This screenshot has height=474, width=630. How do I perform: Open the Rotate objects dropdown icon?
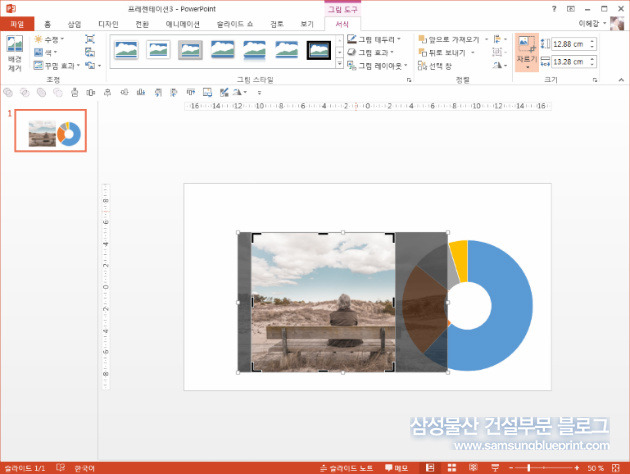pos(499,65)
